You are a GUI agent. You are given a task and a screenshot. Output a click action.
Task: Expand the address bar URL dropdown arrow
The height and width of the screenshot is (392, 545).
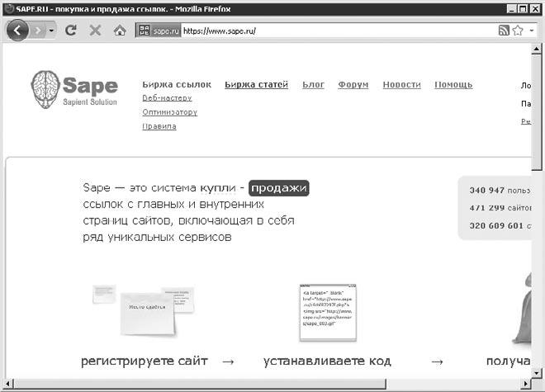click(532, 31)
